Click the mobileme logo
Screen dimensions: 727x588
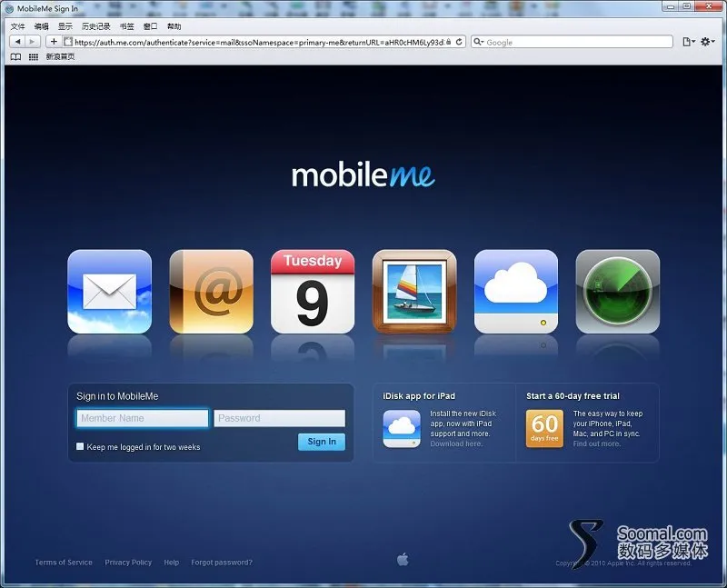pyautogui.click(x=363, y=175)
